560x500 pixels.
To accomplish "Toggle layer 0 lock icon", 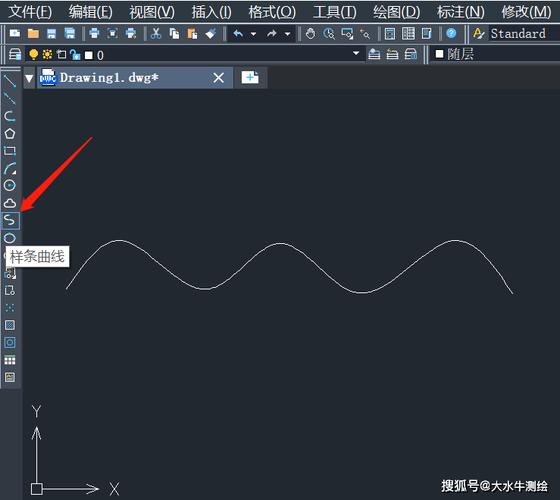I will pyautogui.click(x=75, y=55).
